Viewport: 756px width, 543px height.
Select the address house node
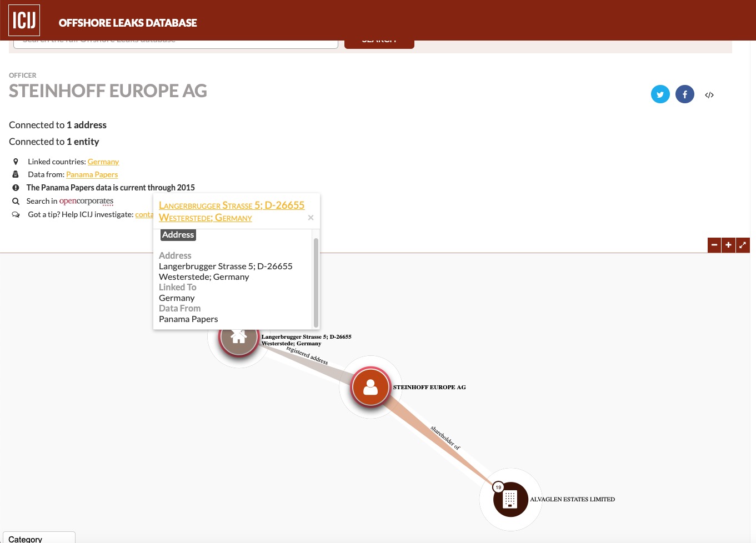pyautogui.click(x=239, y=336)
